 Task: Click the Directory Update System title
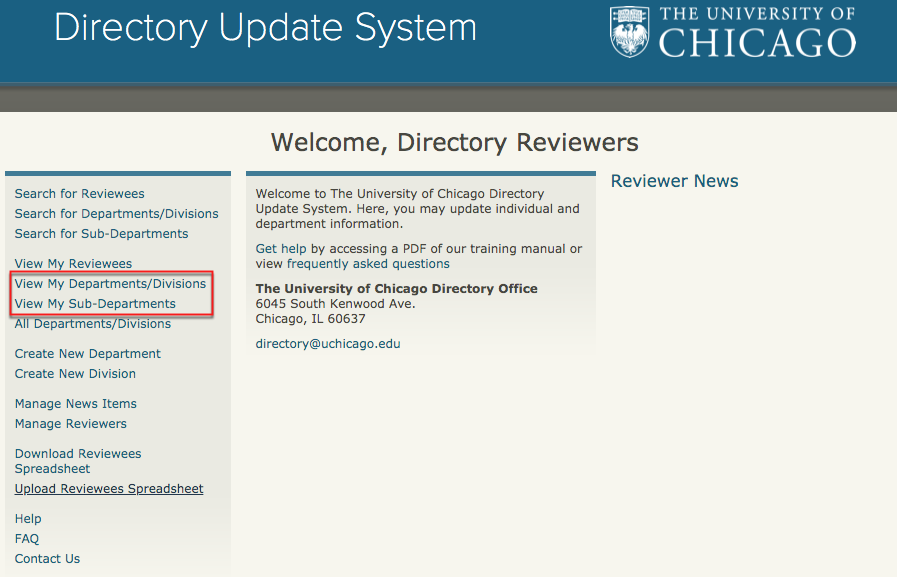pyautogui.click(x=265, y=27)
